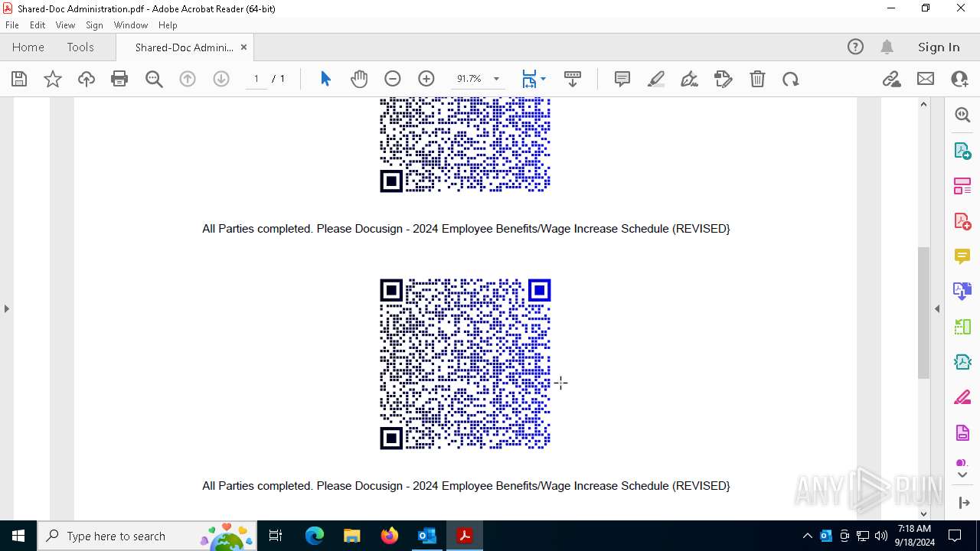Add the document to starred with the star icon
Viewport: 980px width, 551px height.
click(53, 79)
